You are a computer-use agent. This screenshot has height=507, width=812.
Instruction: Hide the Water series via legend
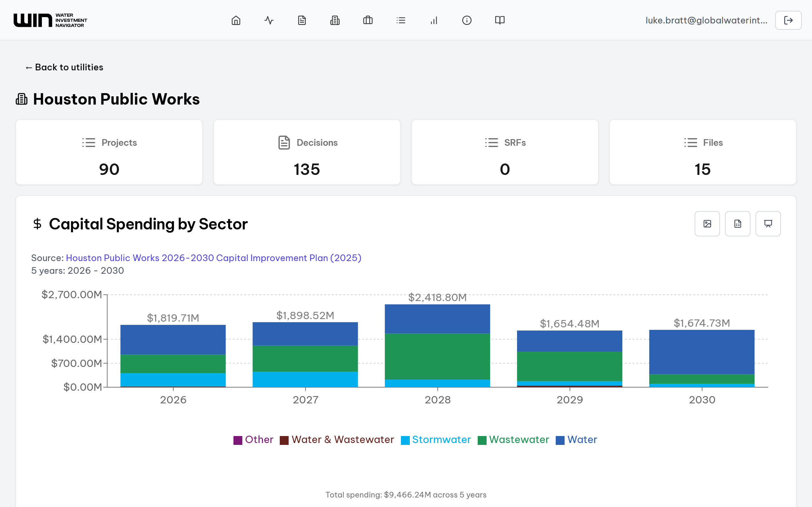tap(581, 440)
